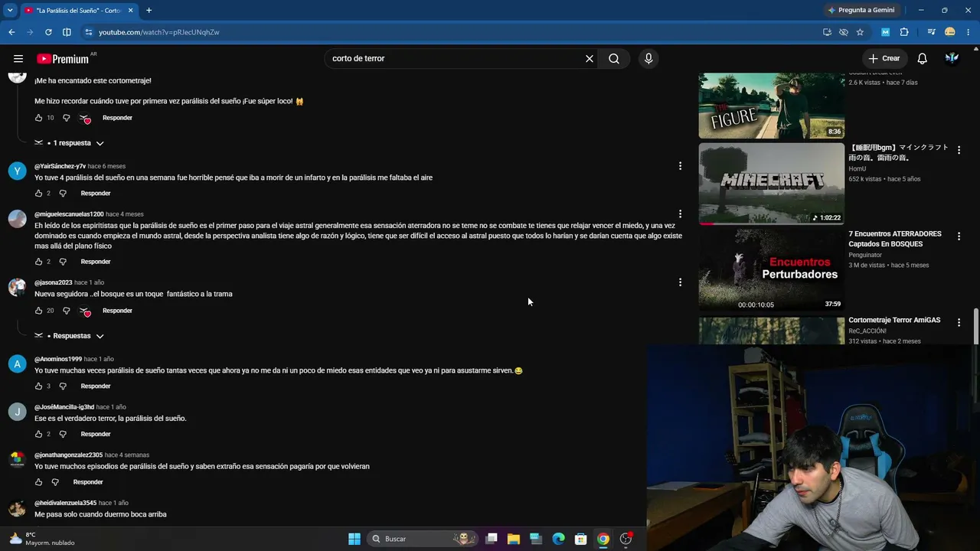Open File Explorer from the taskbar

513,539
